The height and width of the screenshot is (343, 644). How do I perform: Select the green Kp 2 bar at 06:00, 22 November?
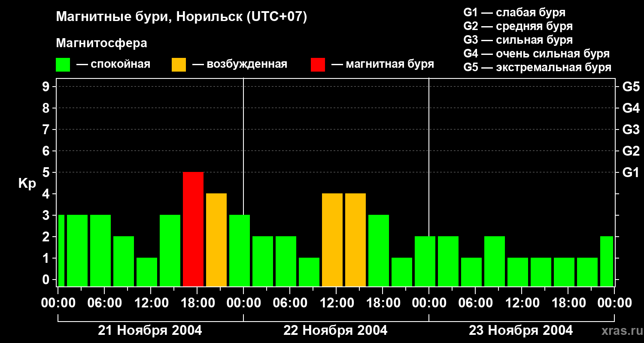tap(286, 262)
